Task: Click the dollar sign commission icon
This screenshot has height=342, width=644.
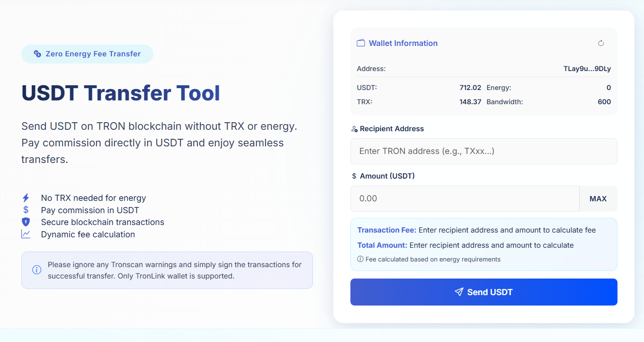Action: (x=26, y=210)
